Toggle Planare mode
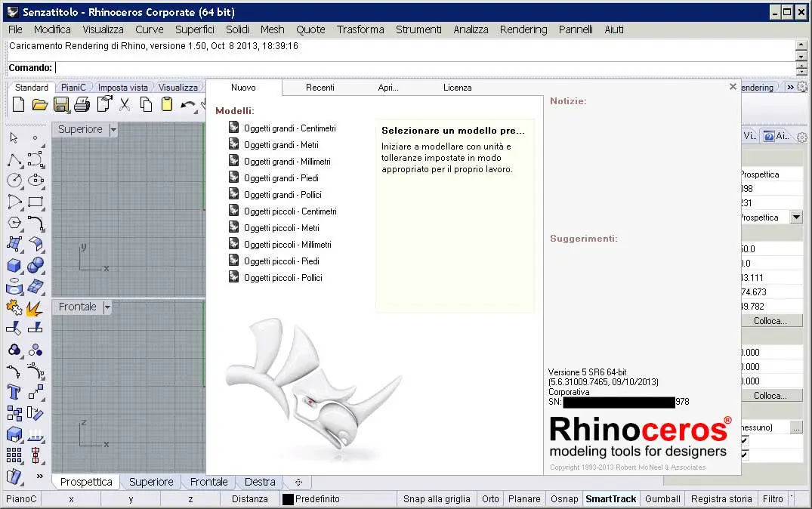Viewport: 812px width, 509px height. coord(524,498)
